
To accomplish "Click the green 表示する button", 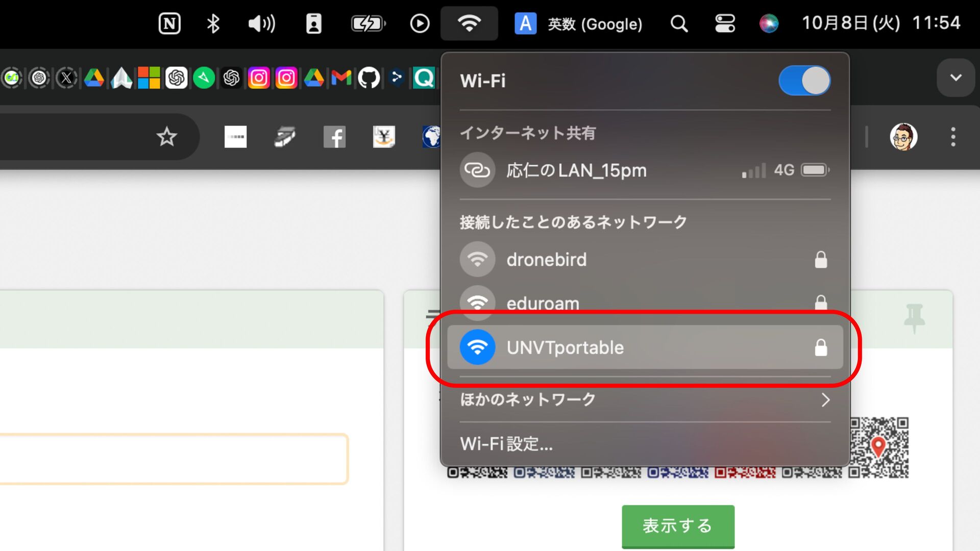I will click(677, 525).
